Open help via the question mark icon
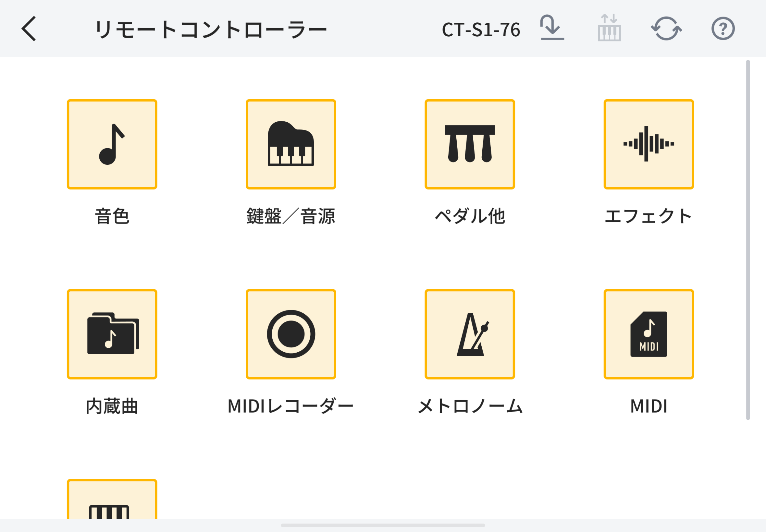 (x=723, y=28)
